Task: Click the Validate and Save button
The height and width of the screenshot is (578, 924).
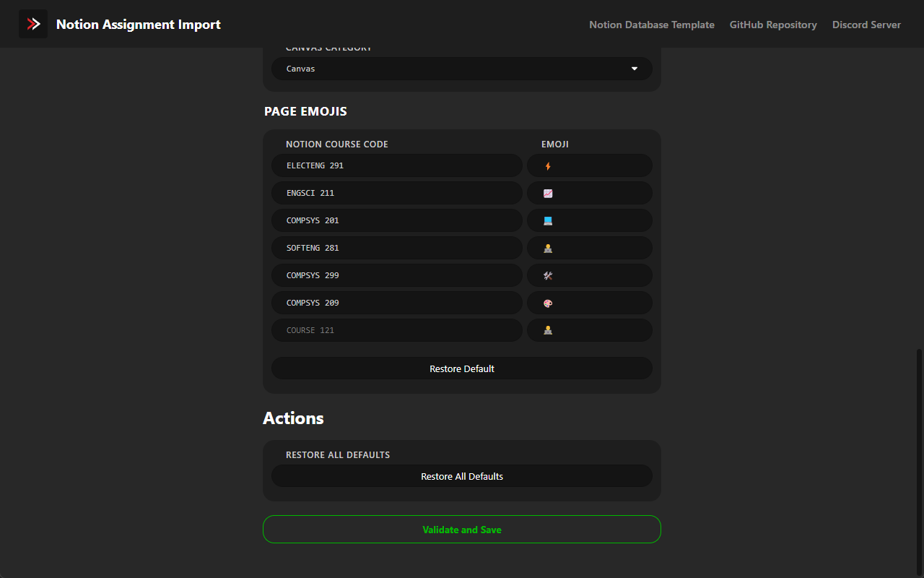Action: click(462, 530)
